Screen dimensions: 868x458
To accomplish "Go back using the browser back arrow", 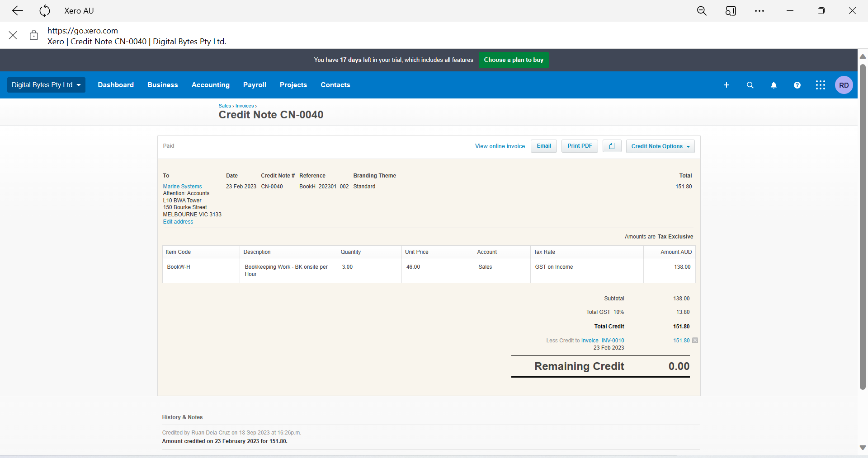I will 18,11.
